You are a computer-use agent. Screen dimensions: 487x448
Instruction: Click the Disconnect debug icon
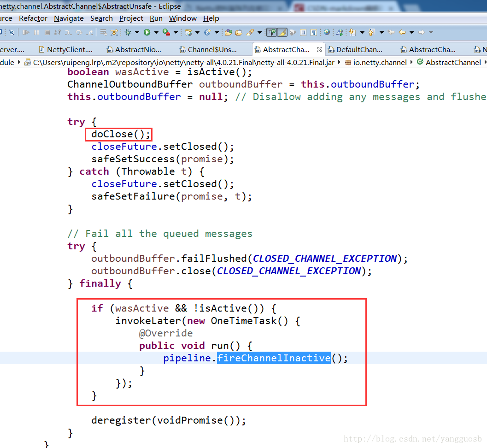coord(58,32)
